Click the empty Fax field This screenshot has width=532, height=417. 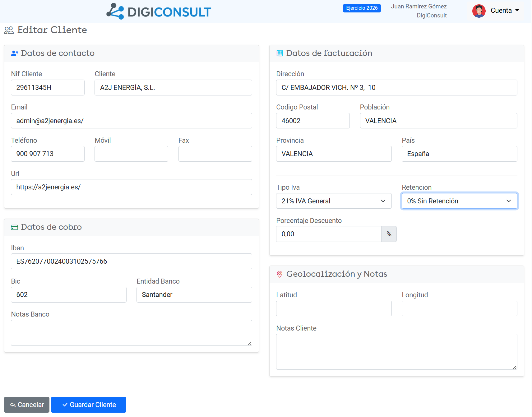[215, 154]
